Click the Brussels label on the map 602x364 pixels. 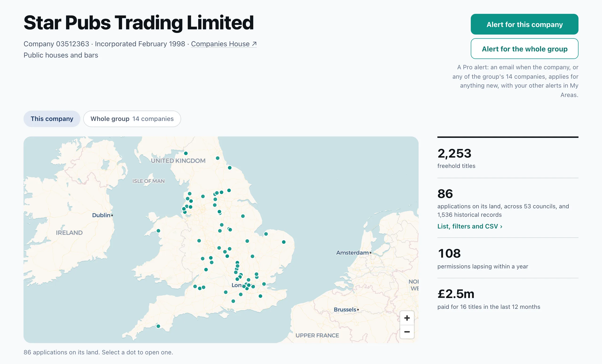point(345,310)
